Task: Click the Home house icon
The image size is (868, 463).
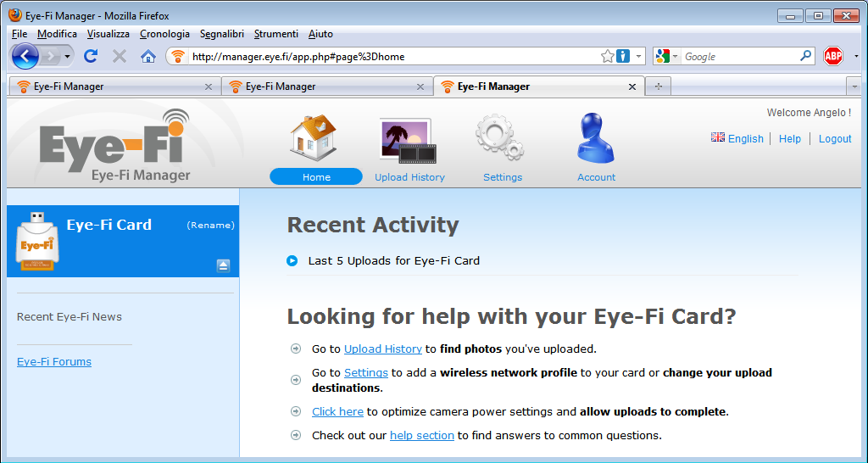Action: pos(314,137)
